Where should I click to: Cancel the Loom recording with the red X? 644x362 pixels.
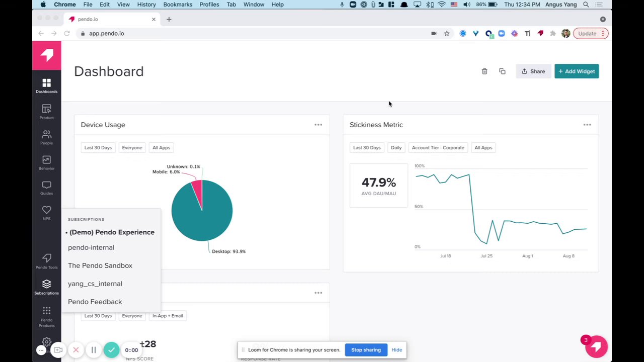click(76, 350)
